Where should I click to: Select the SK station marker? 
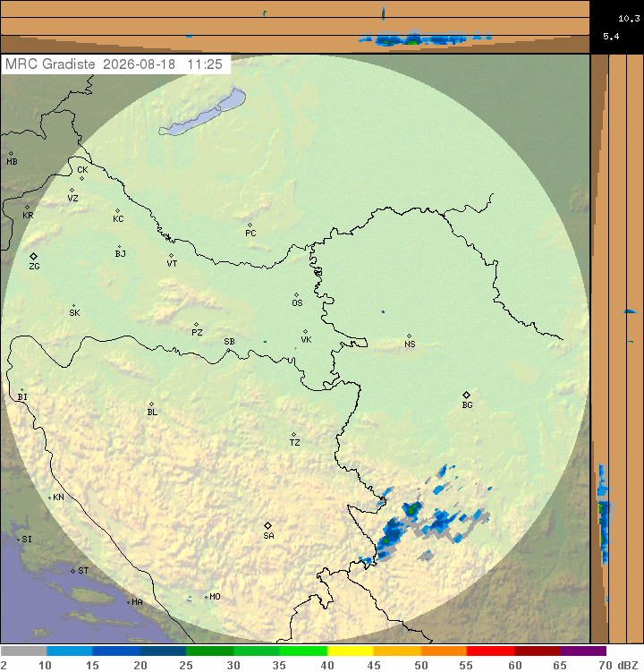click(x=73, y=305)
